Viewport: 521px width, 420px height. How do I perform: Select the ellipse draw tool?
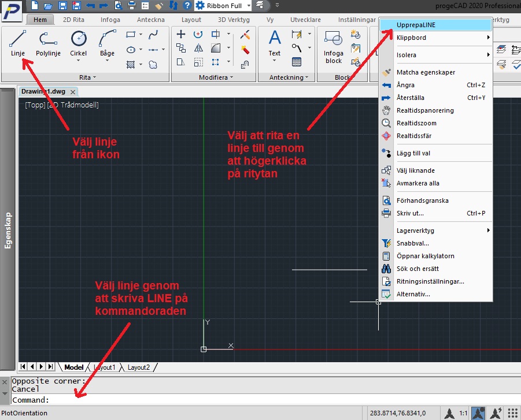click(x=131, y=50)
